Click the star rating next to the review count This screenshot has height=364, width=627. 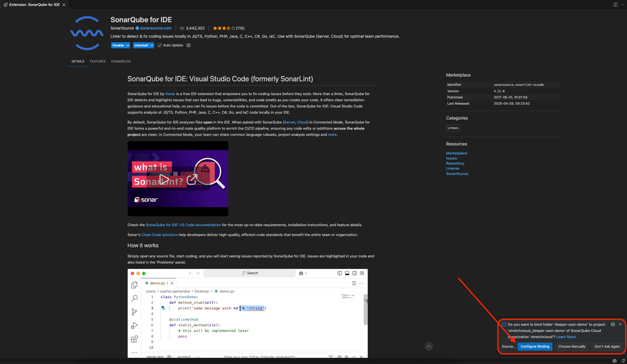coord(223,28)
